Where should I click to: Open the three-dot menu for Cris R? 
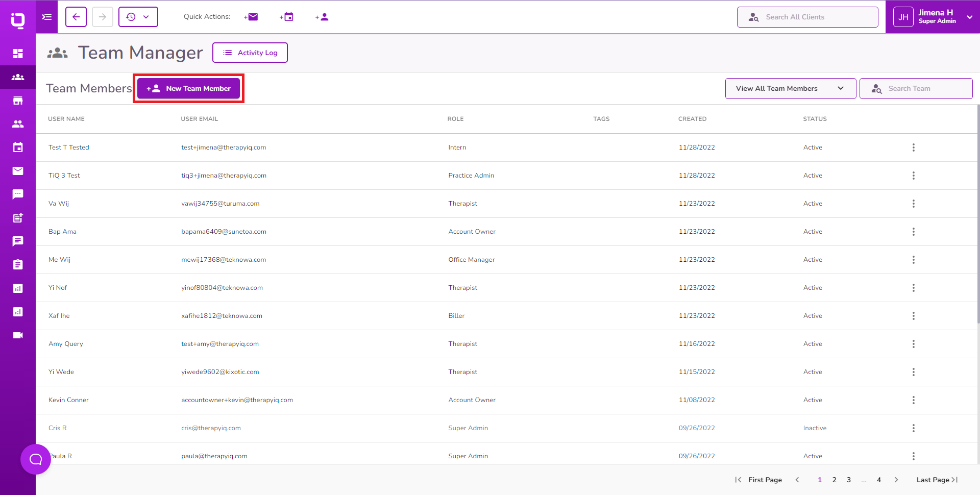coord(914,428)
